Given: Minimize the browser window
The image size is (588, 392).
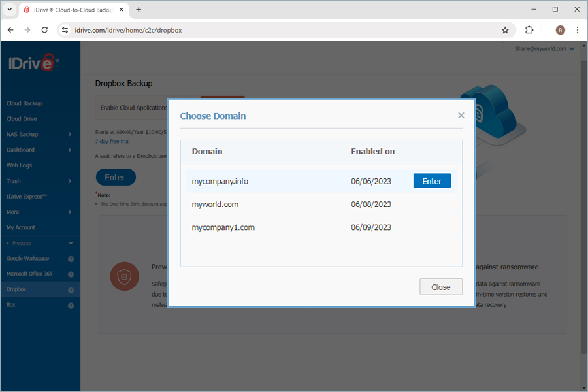Looking at the screenshot, I should [x=534, y=10].
